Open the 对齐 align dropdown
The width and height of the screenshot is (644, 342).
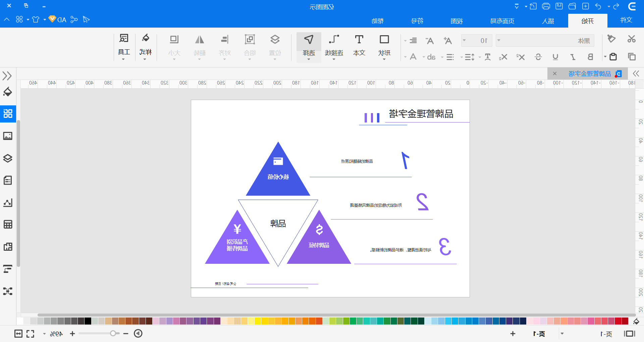pyautogui.click(x=225, y=47)
